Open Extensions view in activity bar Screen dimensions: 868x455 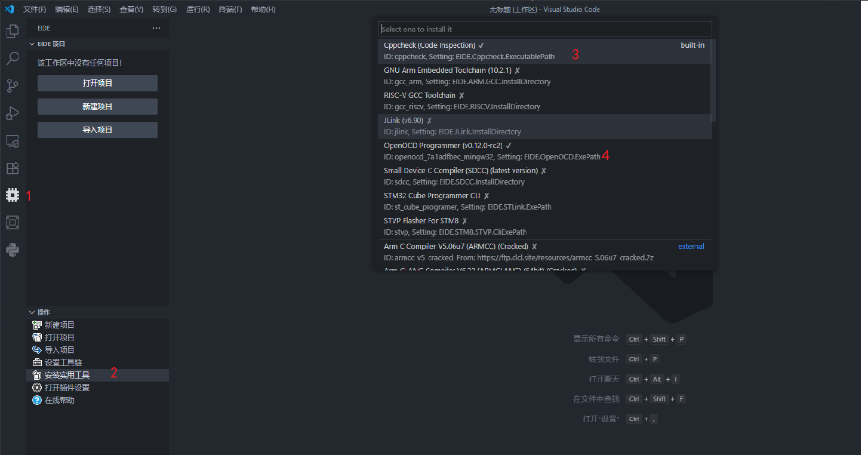pyautogui.click(x=13, y=168)
